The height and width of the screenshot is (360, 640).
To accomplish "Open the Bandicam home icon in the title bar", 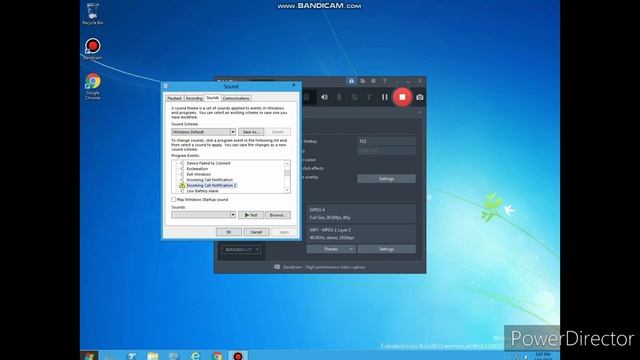I will 351,81.
